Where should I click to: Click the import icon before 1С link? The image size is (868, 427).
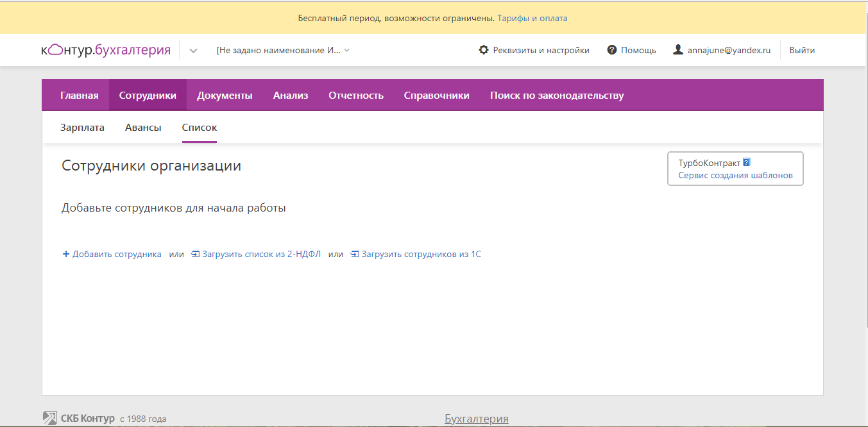pos(355,254)
